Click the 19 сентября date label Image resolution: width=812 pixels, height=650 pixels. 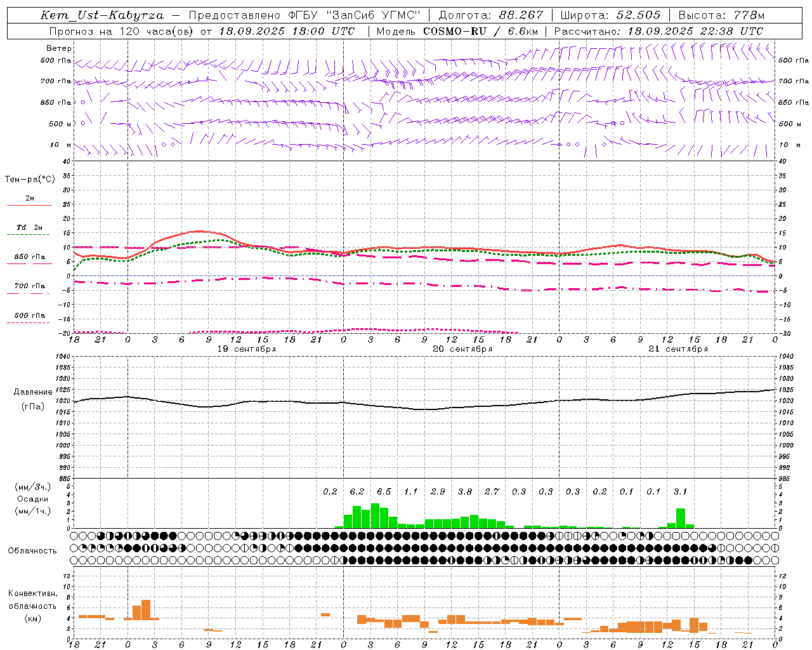click(247, 349)
